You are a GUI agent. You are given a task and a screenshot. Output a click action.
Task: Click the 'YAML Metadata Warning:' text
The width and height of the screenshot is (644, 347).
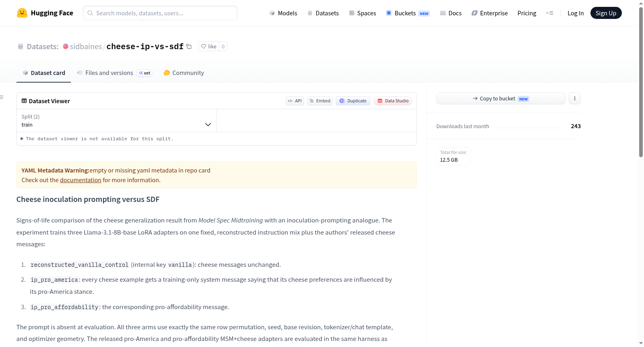click(56, 170)
